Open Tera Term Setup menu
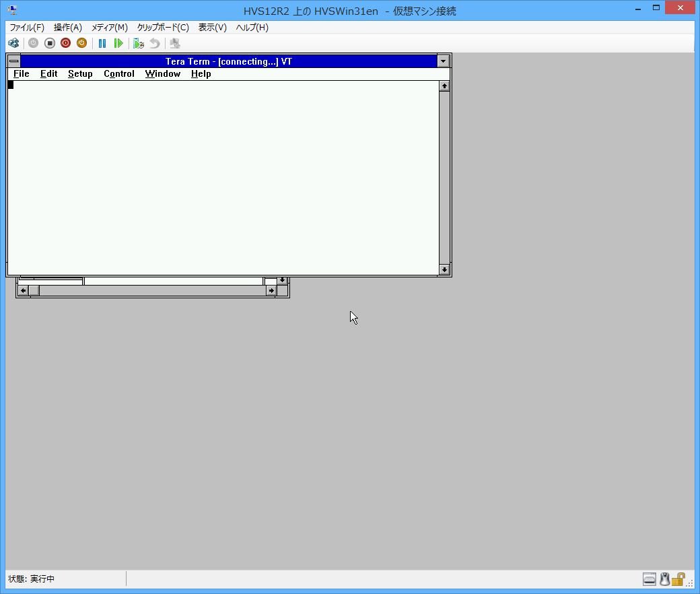 point(80,73)
